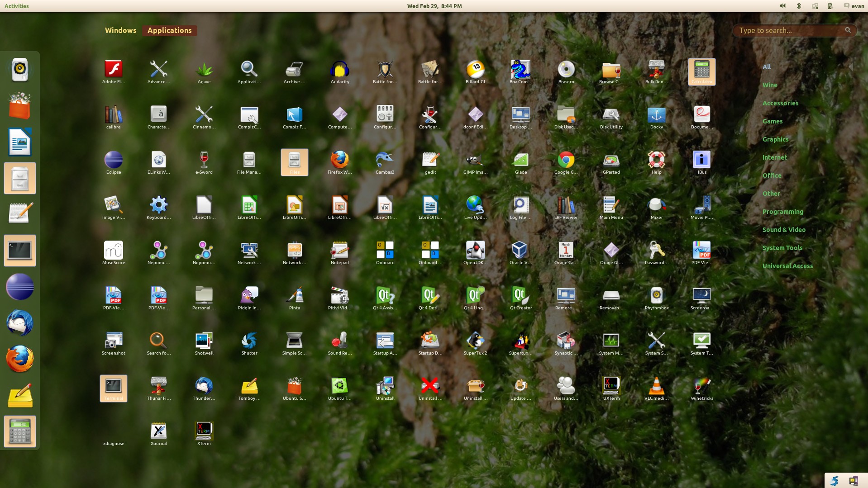Launch the GIMP Image Editor
The height and width of the screenshot is (488, 868).
(476, 162)
